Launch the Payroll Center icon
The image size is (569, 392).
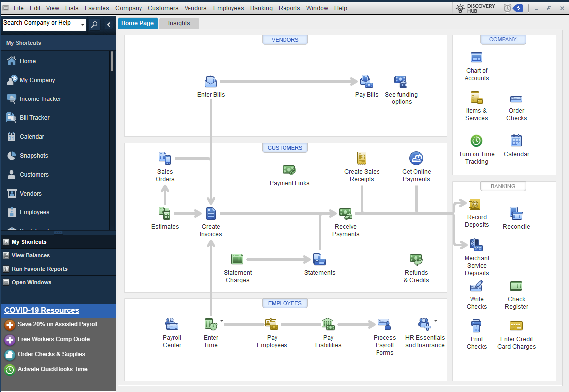pyautogui.click(x=172, y=325)
